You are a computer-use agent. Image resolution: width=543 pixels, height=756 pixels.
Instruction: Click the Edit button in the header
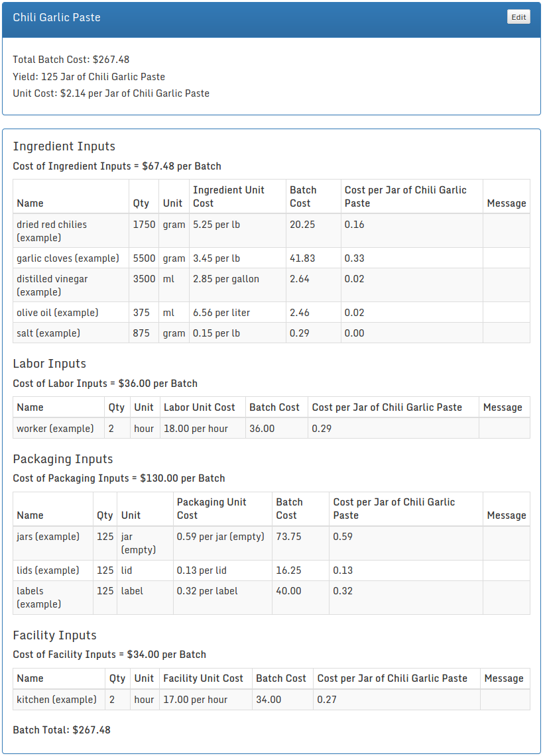[518, 17]
